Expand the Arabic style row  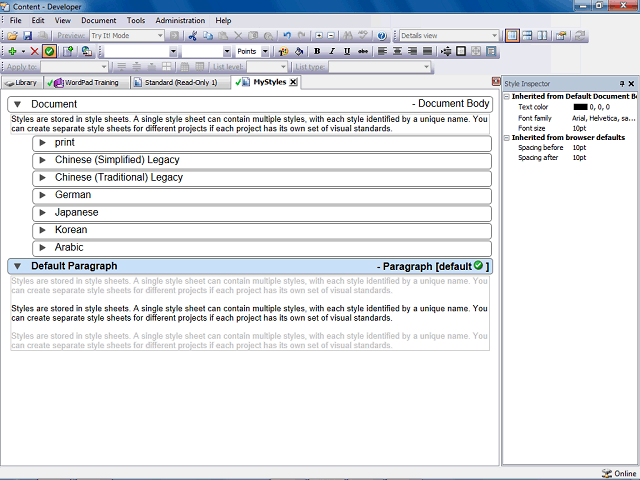pos(42,247)
